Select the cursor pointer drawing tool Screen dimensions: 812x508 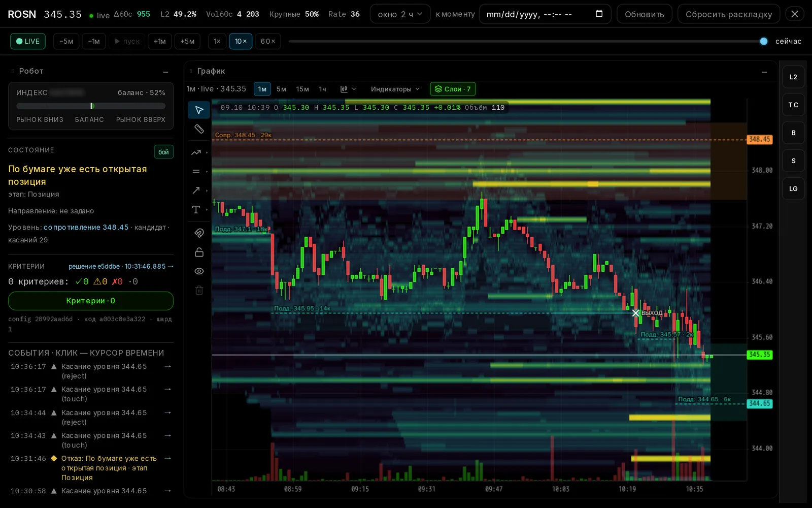[x=199, y=110]
